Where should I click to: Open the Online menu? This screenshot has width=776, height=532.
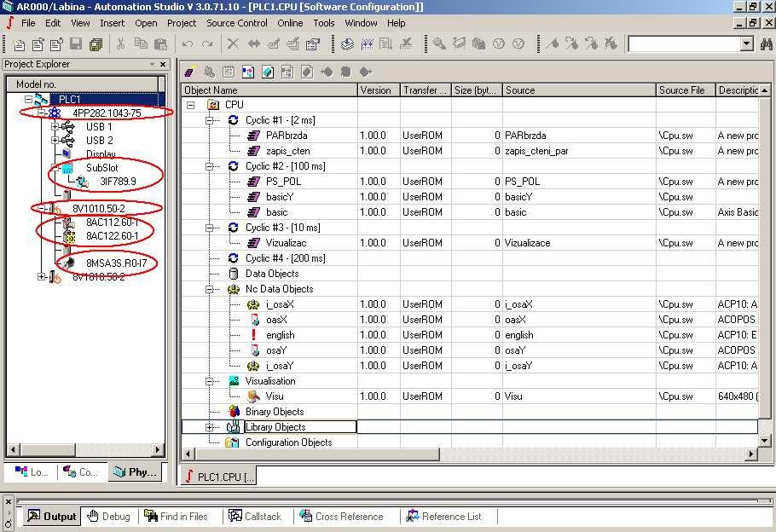point(290,23)
